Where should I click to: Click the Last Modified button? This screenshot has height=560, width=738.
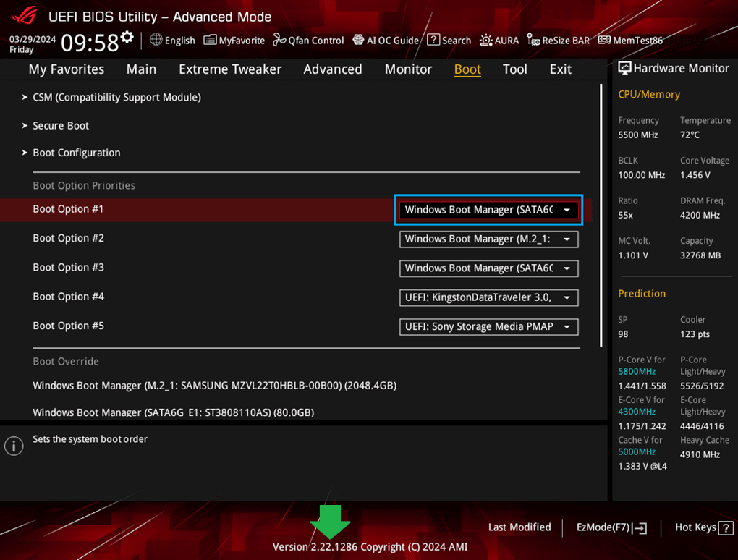519,527
